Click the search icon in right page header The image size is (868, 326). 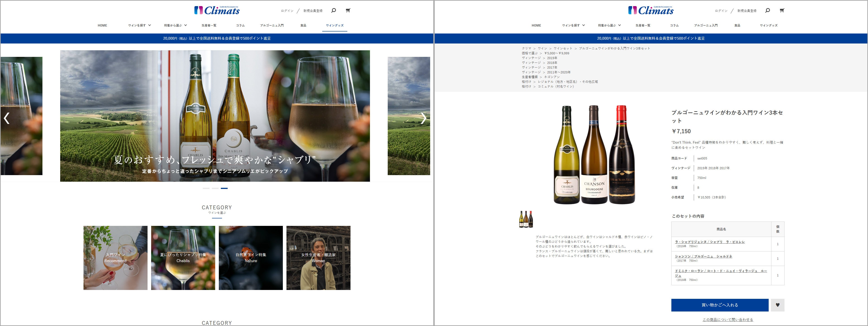[768, 10]
